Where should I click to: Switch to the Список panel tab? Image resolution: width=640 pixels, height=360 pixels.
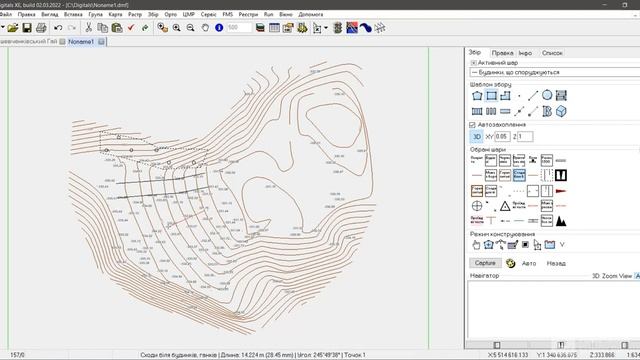[x=552, y=53]
